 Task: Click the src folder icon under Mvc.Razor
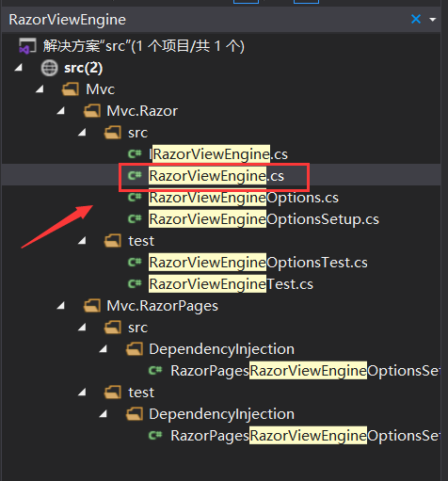point(113,133)
